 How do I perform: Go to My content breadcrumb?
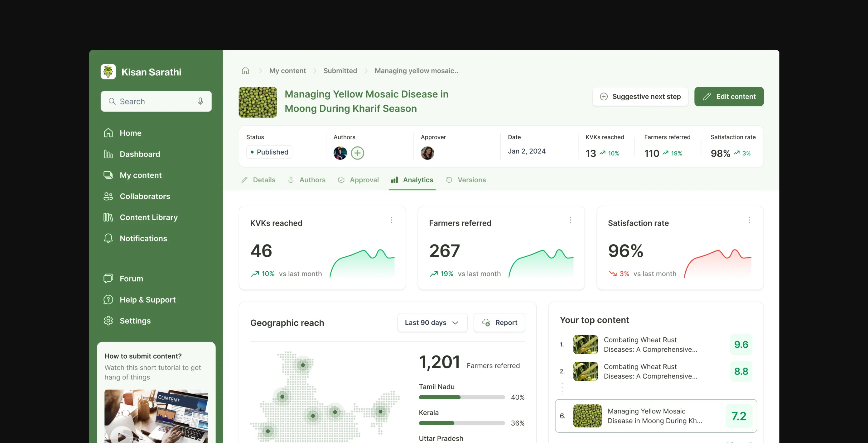click(287, 71)
